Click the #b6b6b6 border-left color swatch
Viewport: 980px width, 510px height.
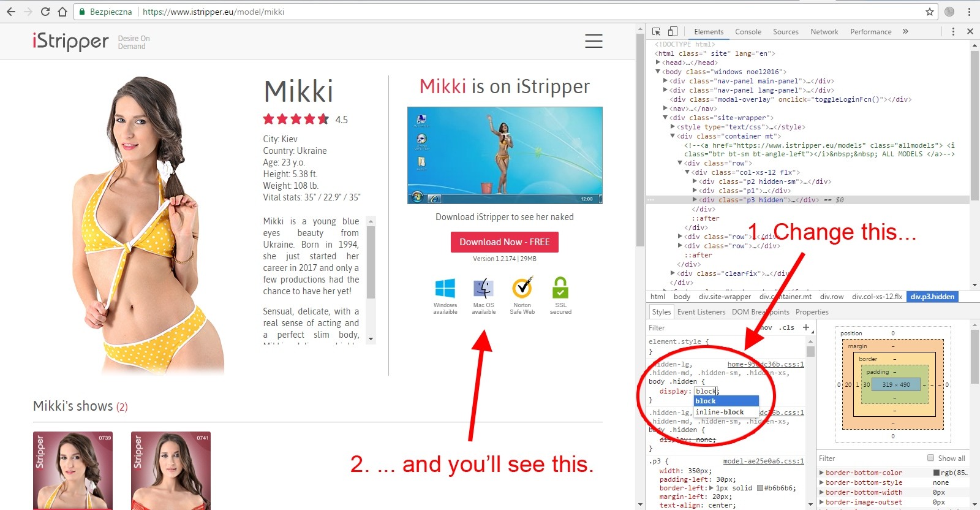[760, 489]
